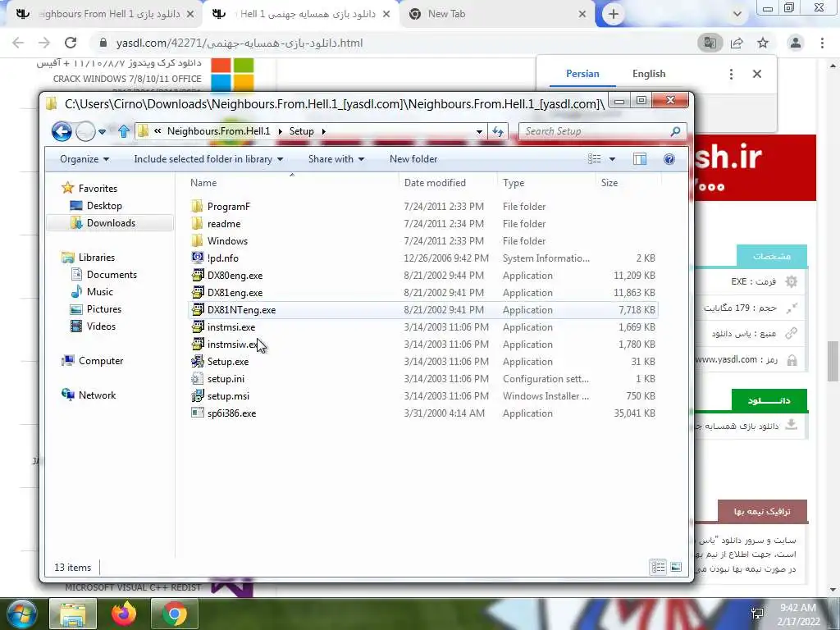The image size is (840, 630).
Task: Sort files by Type column header
Action: [x=514, y=183]
